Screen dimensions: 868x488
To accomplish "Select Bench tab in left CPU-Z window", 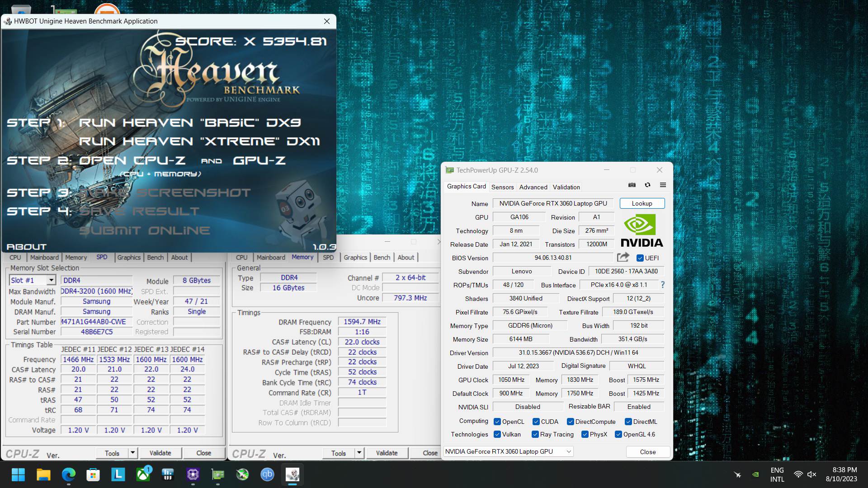I will click(156, 257).
